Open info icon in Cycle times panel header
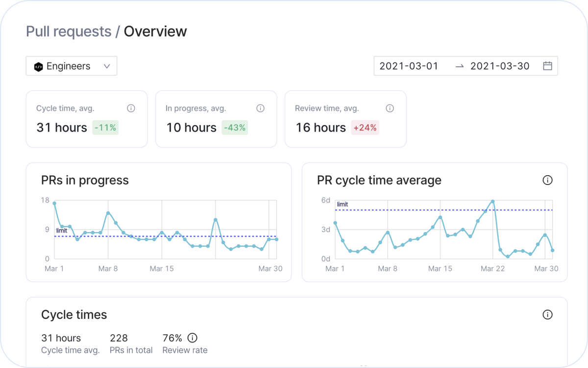 click(x=547, y=315)
